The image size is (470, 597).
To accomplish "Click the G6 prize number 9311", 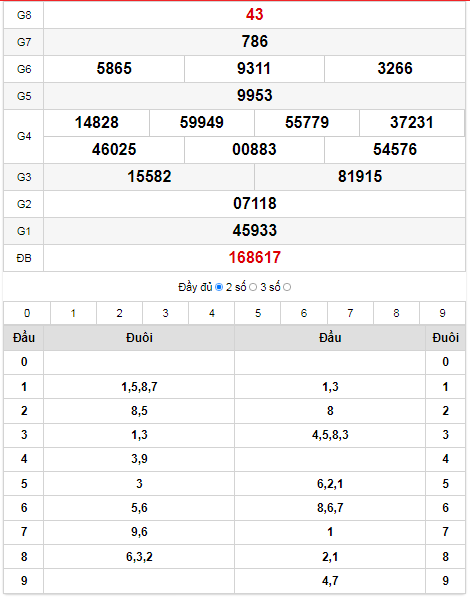I will point(254,69).
